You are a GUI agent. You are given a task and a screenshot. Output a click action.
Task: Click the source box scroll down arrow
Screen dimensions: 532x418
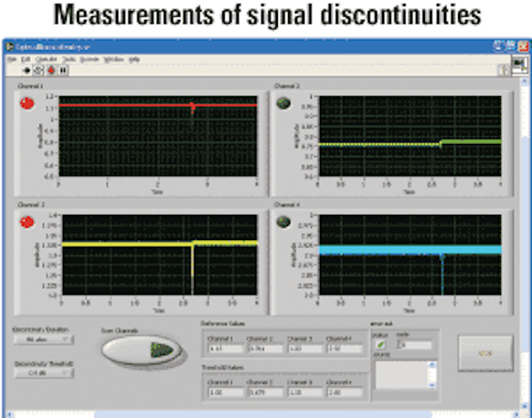pos(432,385)
